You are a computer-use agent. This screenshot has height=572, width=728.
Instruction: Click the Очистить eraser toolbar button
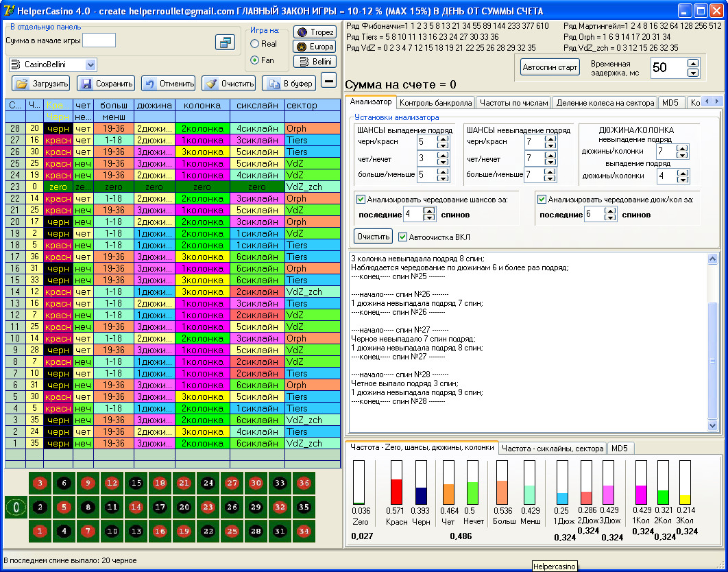coord(228,84)
